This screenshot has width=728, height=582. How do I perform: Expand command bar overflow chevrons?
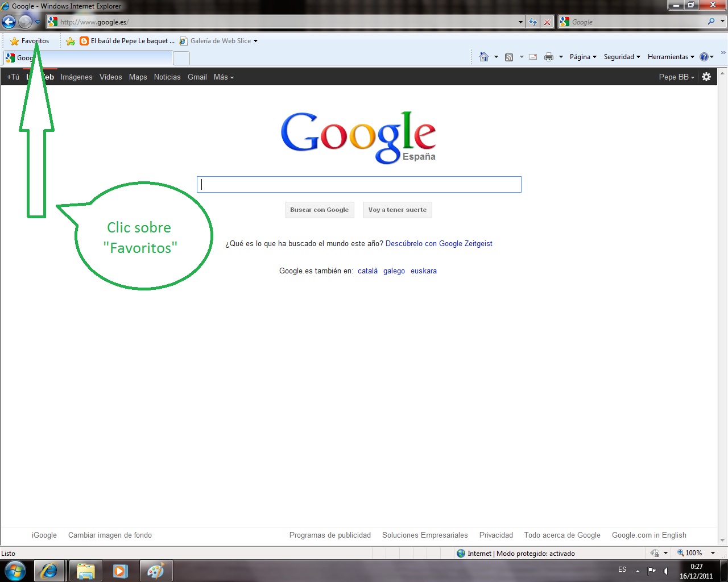tap(723, 53)
